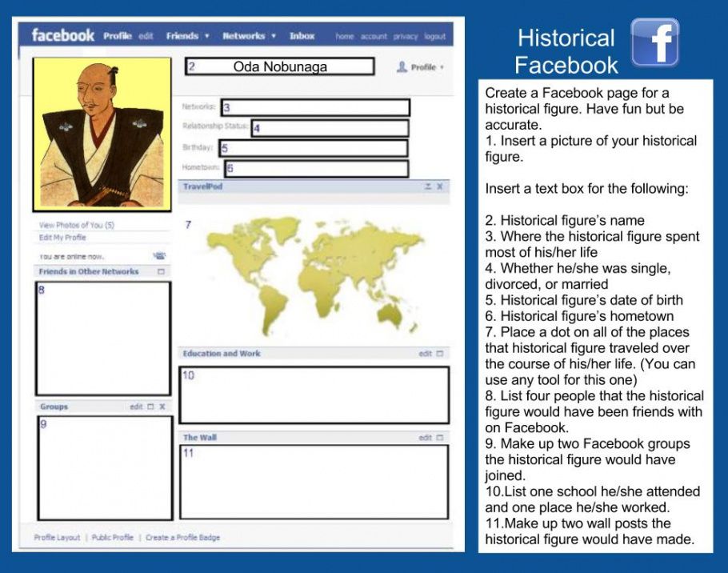Image resolution: width=728 pixels, height=573 pixels.
Task: Collapse the Groups panel with square icon
Action: tap(150, 407)
